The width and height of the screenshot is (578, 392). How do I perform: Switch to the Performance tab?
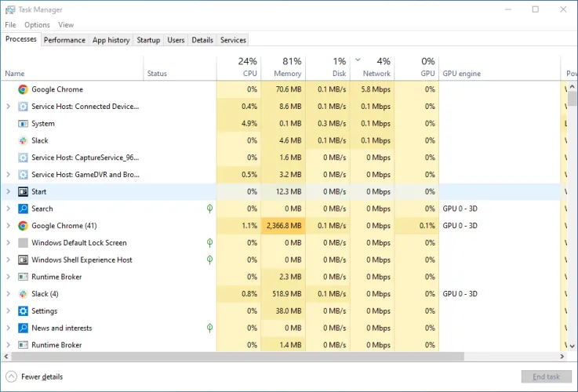coord(64,40)
